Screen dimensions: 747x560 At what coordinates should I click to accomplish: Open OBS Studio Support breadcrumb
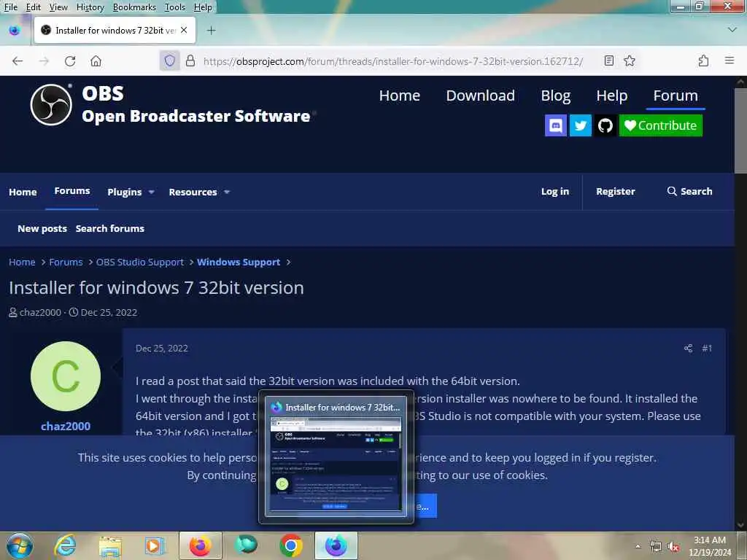pyautogui.click(x=139, y=262)
